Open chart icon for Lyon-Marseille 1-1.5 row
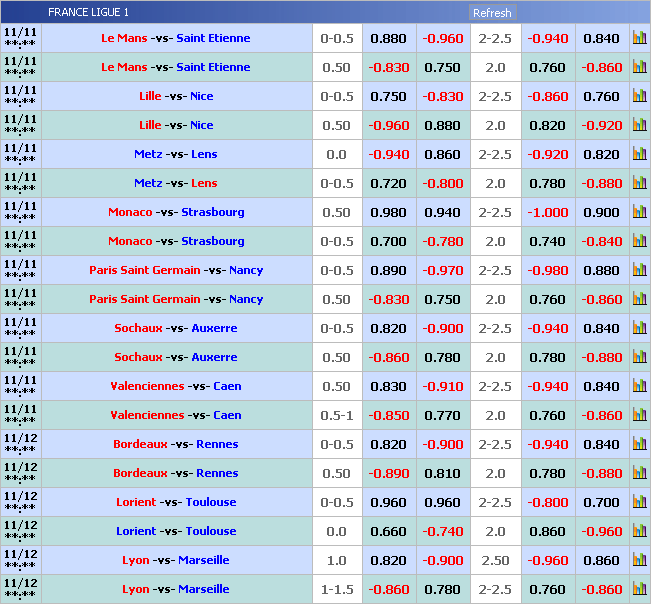This screenshot has height=604, width=651. (x=639, y=590)
